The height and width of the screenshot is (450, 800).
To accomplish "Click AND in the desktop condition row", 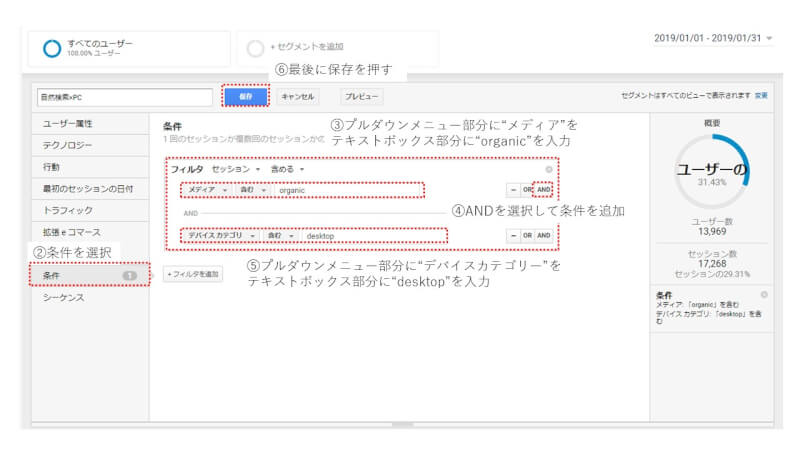I will click(543, 235).
